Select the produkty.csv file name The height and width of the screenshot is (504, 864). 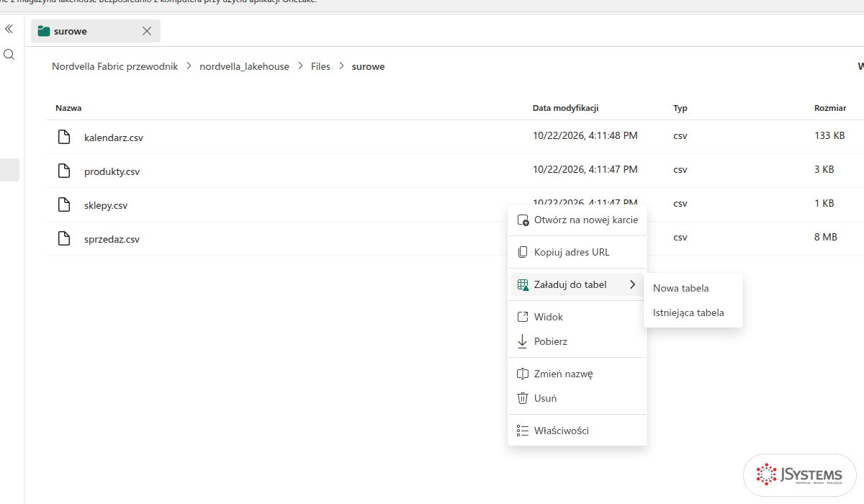112,171
